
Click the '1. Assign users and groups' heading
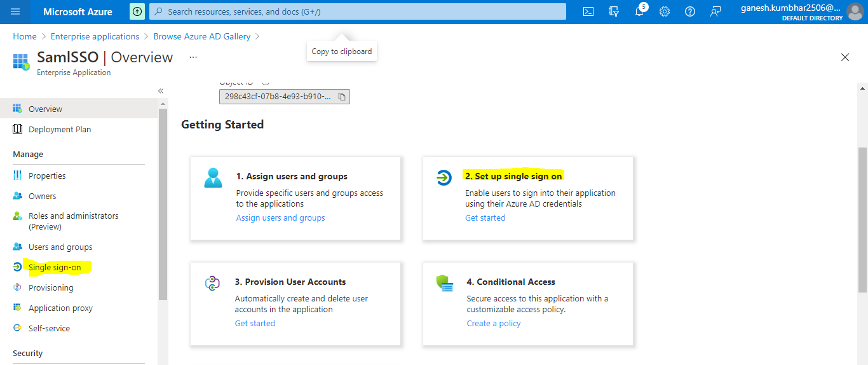click(x=292, y=176)
